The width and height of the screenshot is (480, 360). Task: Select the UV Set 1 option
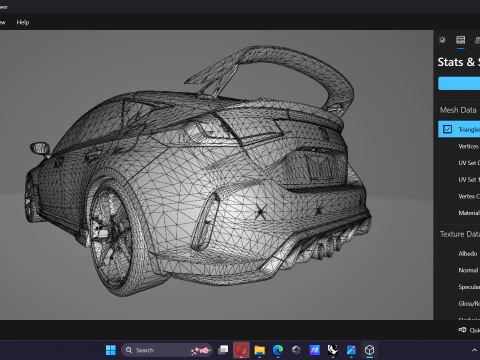coord(469,180)
